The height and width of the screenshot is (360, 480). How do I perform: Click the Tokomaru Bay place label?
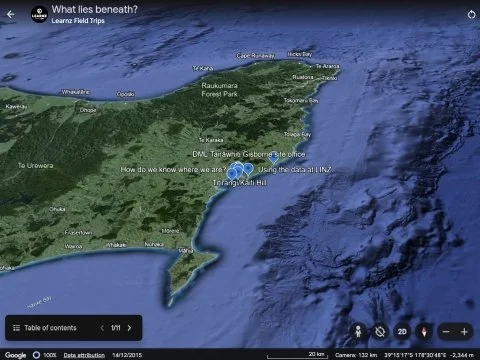pyautogui.click(x=301, y=100)
